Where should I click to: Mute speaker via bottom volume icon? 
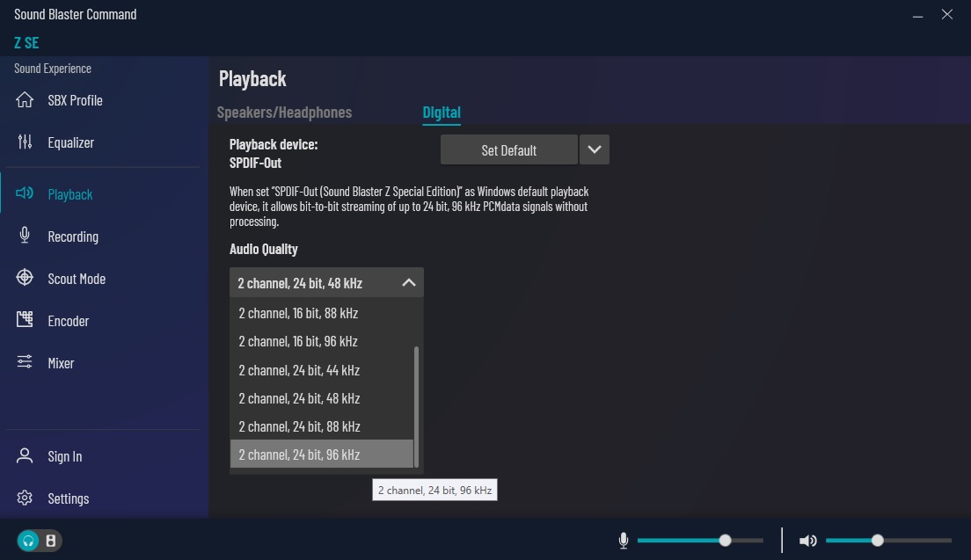[x=807, y=541]
